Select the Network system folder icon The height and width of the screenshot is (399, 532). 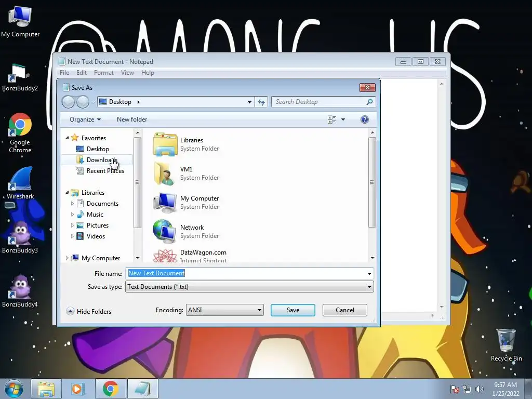click(165, 231)
